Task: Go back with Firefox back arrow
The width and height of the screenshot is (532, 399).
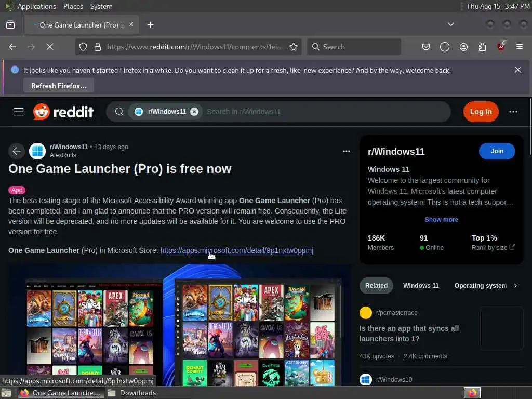Action: tap(12, 47)
